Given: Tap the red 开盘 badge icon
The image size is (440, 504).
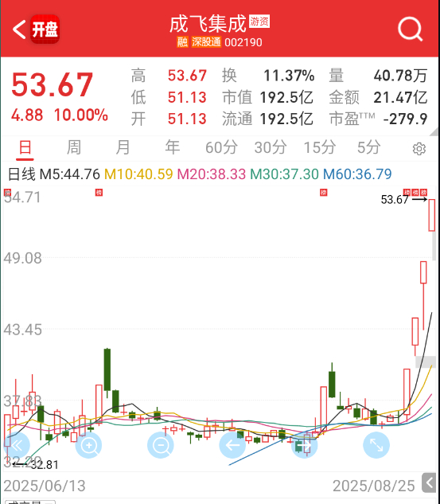Looking at the screenshot, I should pos(45,29).
